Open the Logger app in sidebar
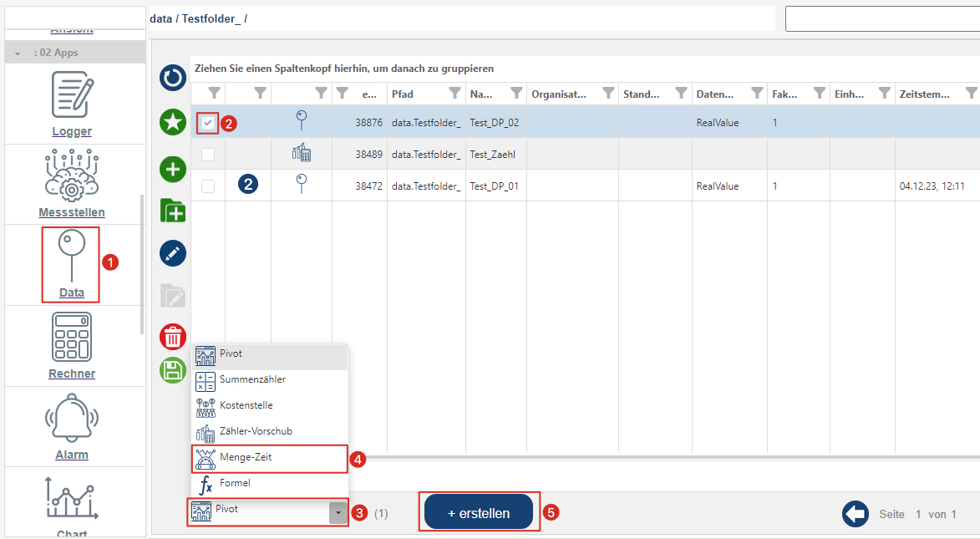Viewport: 980px width, 539px height. [x=72, y=104]
